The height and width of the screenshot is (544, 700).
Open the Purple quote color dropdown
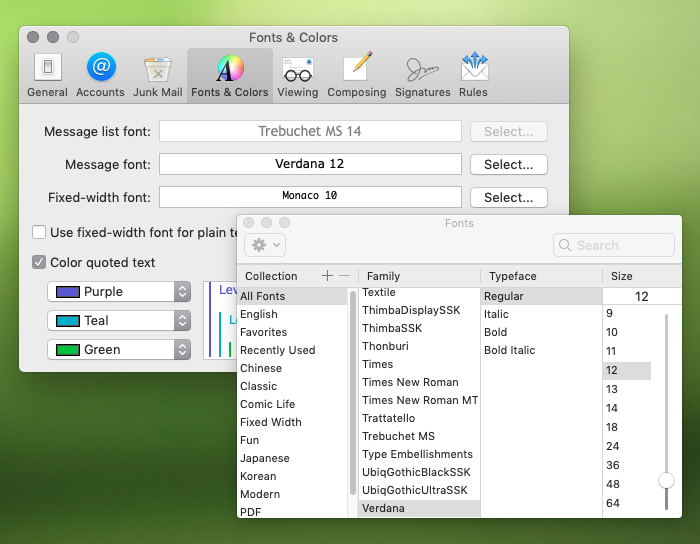[x=118, y=292]
